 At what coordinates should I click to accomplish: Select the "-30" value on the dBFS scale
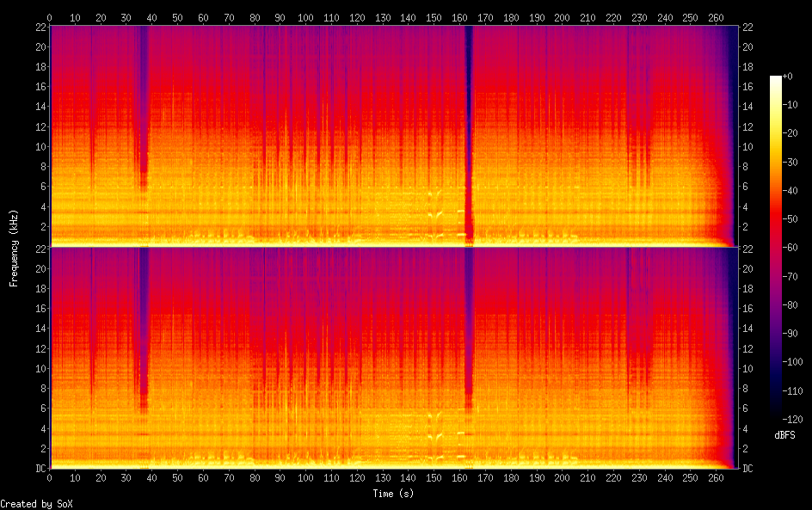(790, 162)
